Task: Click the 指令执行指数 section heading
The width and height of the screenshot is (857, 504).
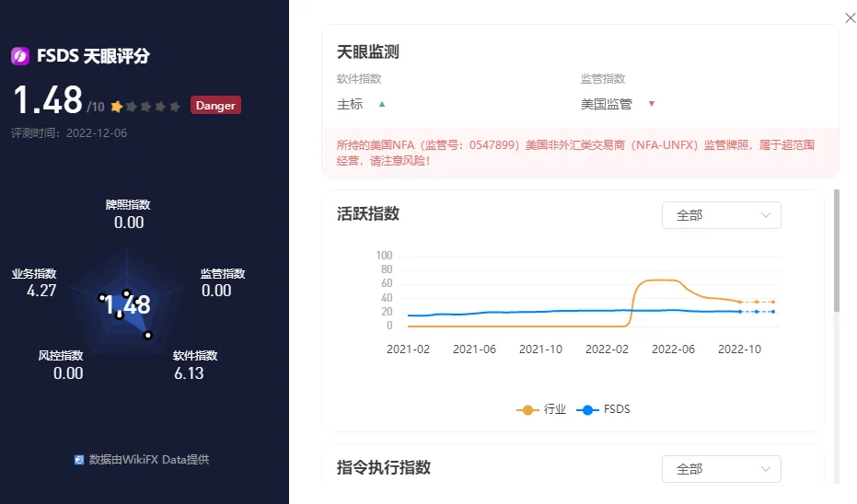Action: click(384, 467)
